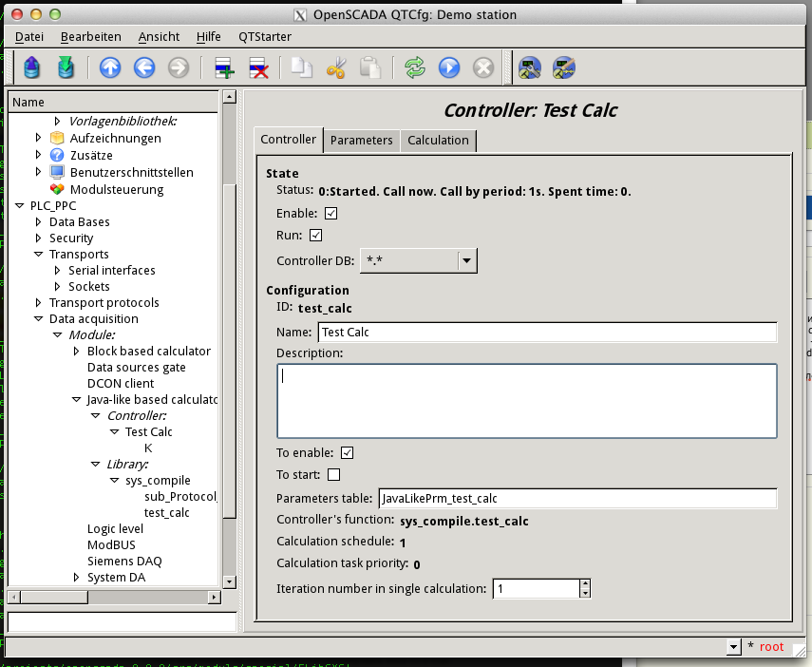Image resolution: width=812 pixels, height=667 pixels.
Task: Select ModBUS in the navigation tree
Action: pyautogui.click(x=111, y=544)
